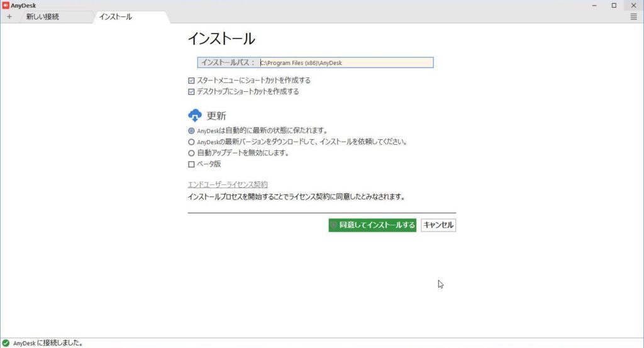Click the install path input field

[346, 62]
